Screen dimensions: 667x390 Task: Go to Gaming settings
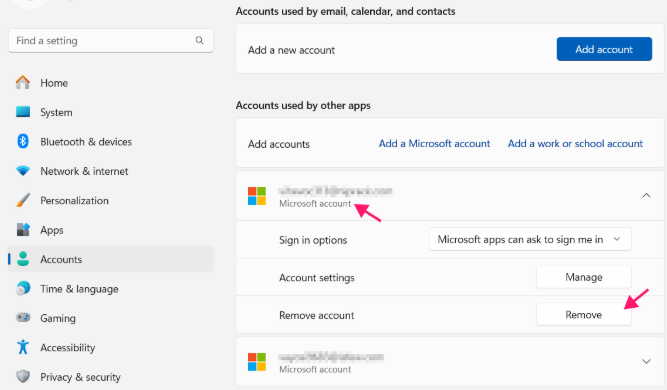pyautogui.click(x=111, y=318)
